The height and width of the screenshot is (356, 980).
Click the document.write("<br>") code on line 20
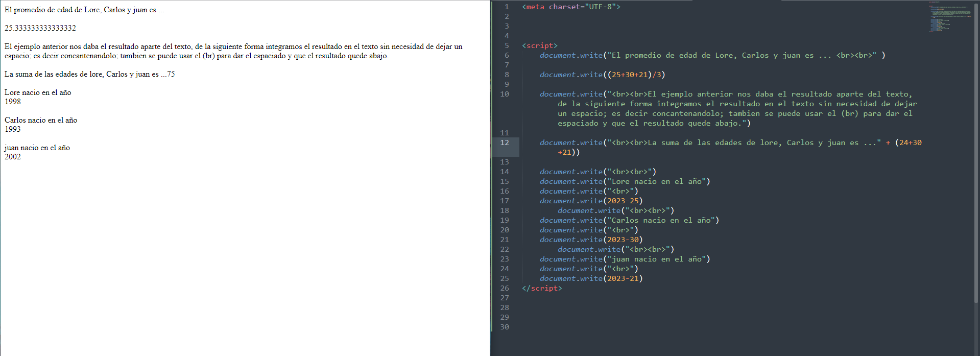click(x=589, y=230)
